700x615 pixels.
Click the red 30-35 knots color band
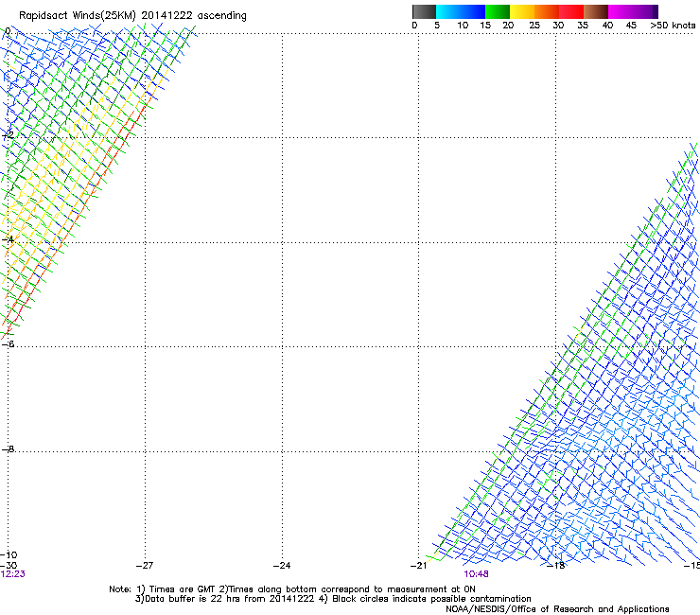pyautogui.click(x=571, y=11)
